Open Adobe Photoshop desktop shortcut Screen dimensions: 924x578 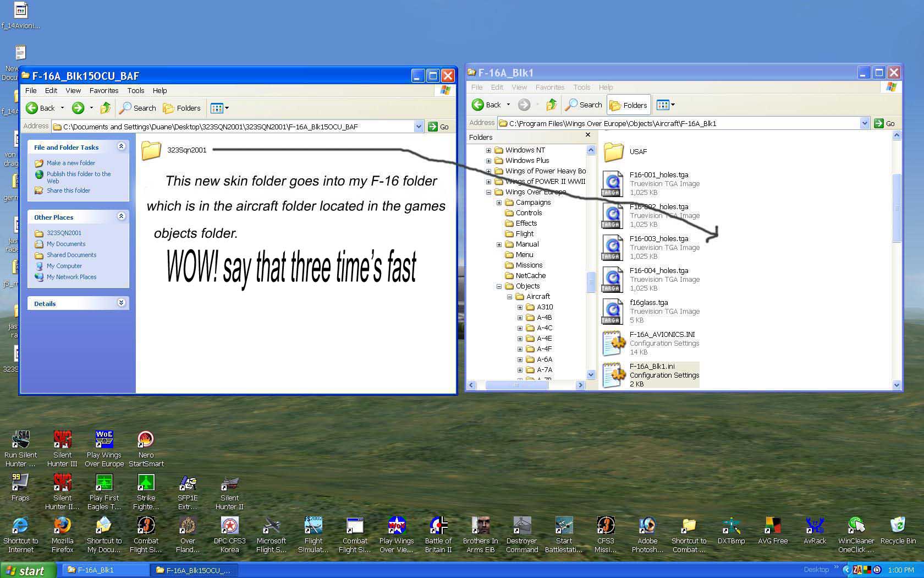click(x=647, y=535)
